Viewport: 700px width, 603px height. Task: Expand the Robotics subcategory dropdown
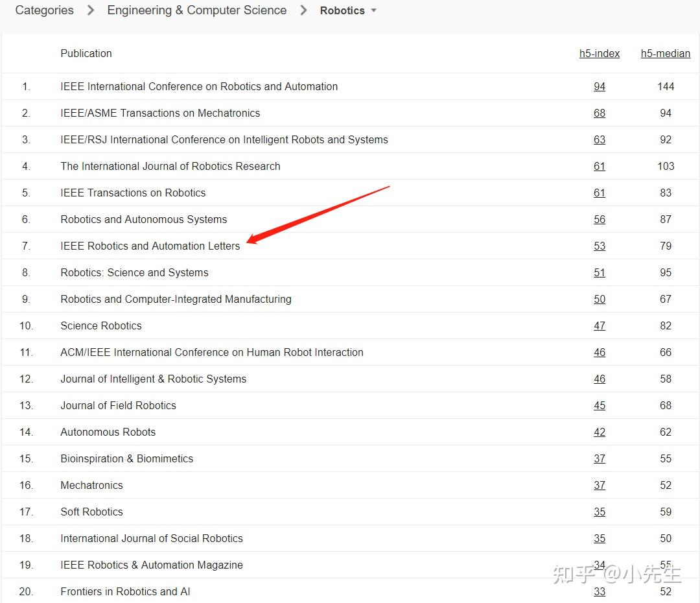(x=348, y=10)
